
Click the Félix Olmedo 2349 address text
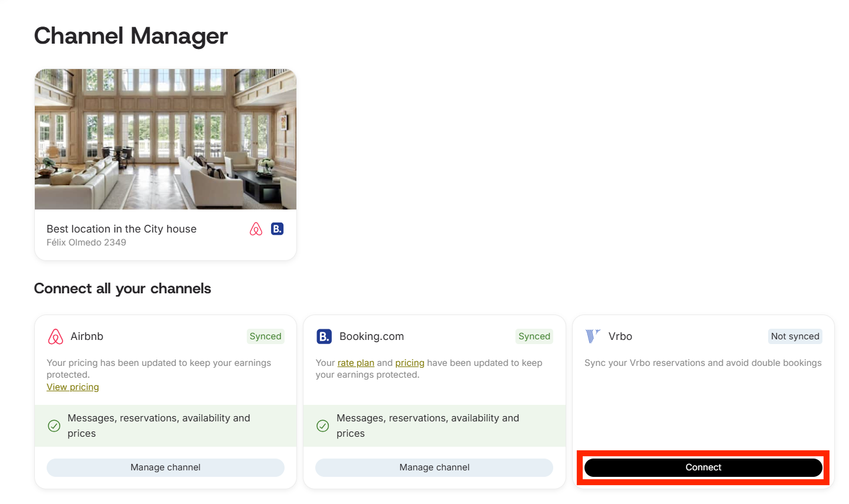pyautogui.click(x=86, y=243)
